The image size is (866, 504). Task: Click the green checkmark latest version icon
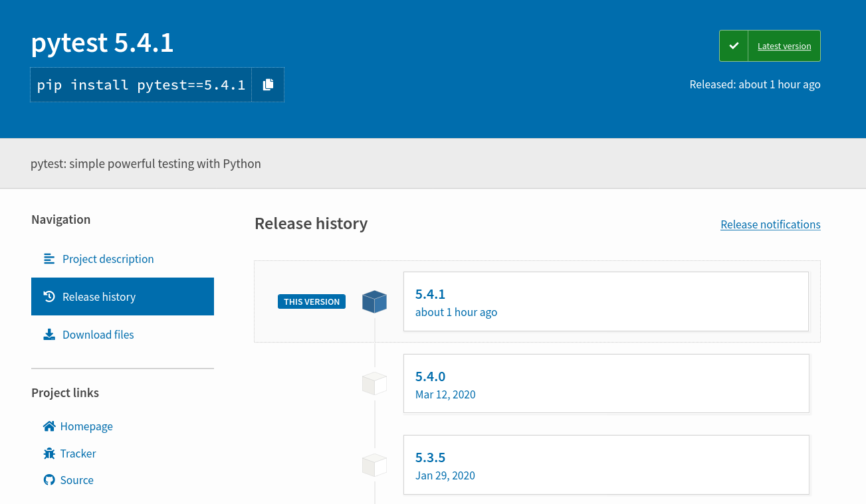click(x=734, y=46)
